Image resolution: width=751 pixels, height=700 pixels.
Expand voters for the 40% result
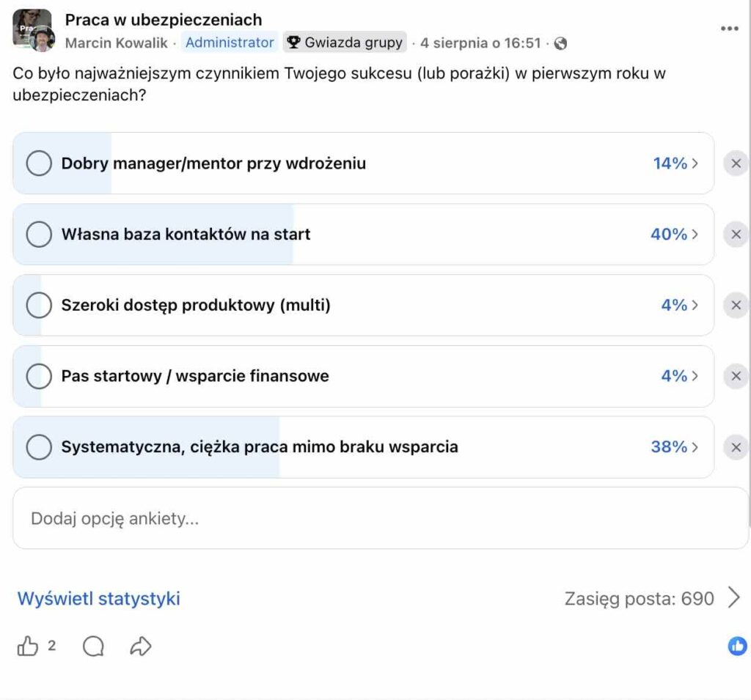click(x=675, y=234)
